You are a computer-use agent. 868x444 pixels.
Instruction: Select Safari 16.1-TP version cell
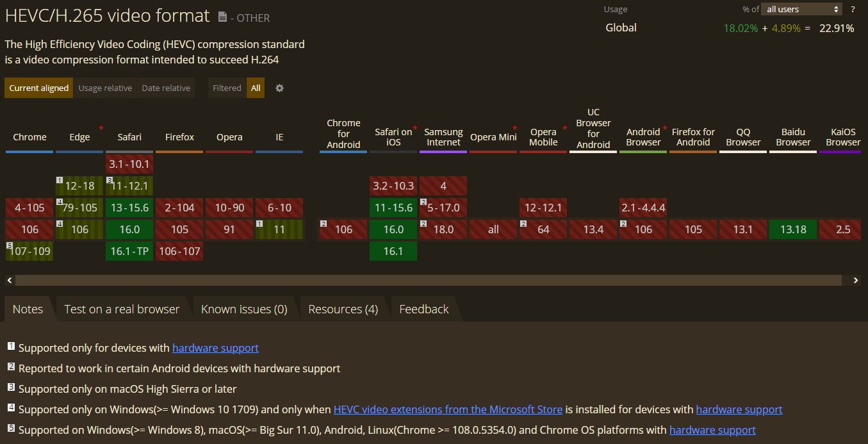coord(129,251)
